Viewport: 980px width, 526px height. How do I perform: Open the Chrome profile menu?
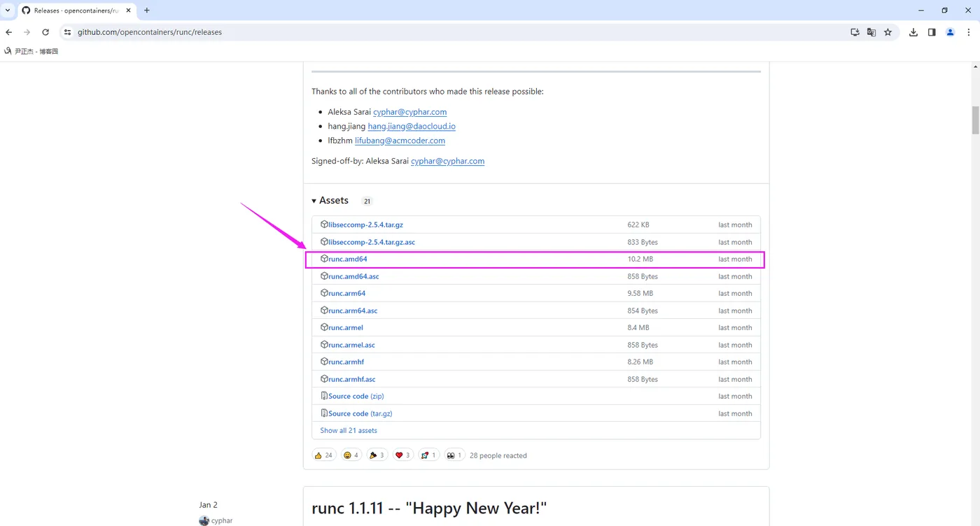[x=950, y=32]
